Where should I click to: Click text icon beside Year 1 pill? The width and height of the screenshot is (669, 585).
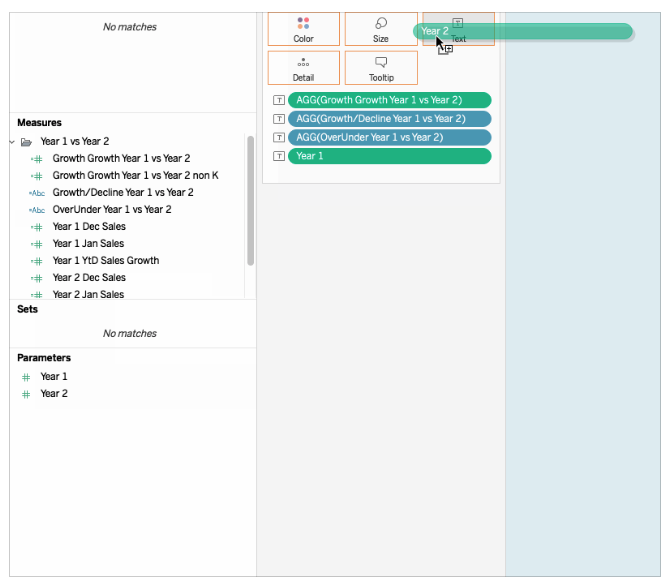279,156
